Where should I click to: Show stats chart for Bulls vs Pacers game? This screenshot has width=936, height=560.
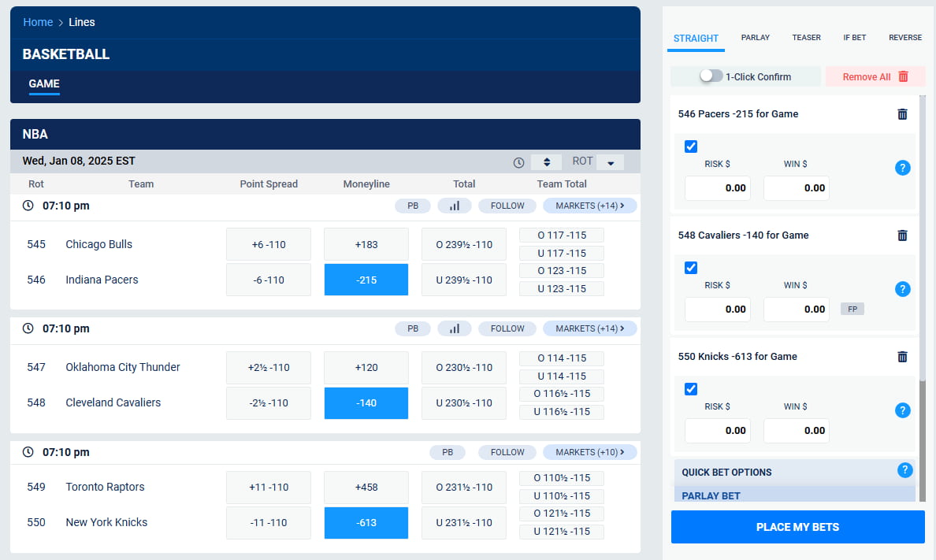pos(455,206)
